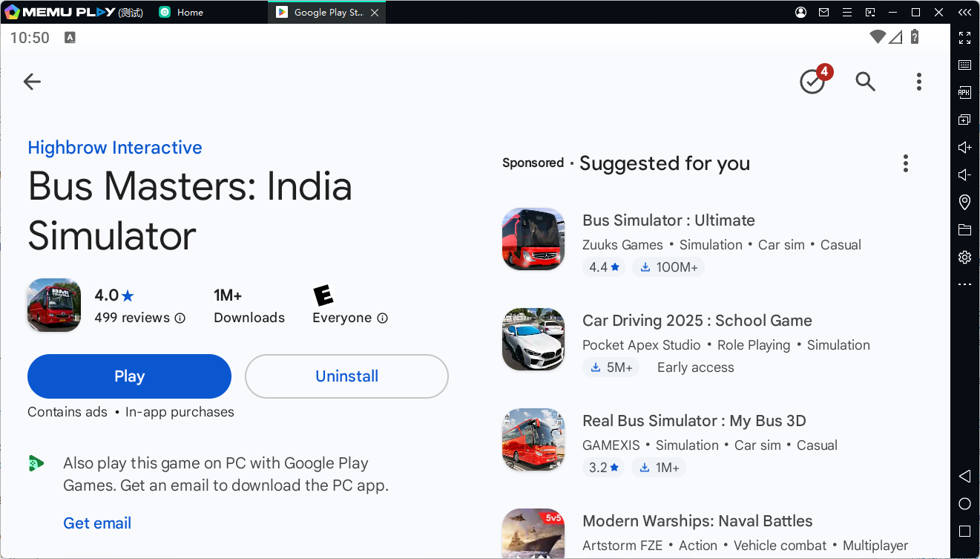Decrease volume in sidebar
This screenshot has width=980, height=559.
[x=964, y=175]
